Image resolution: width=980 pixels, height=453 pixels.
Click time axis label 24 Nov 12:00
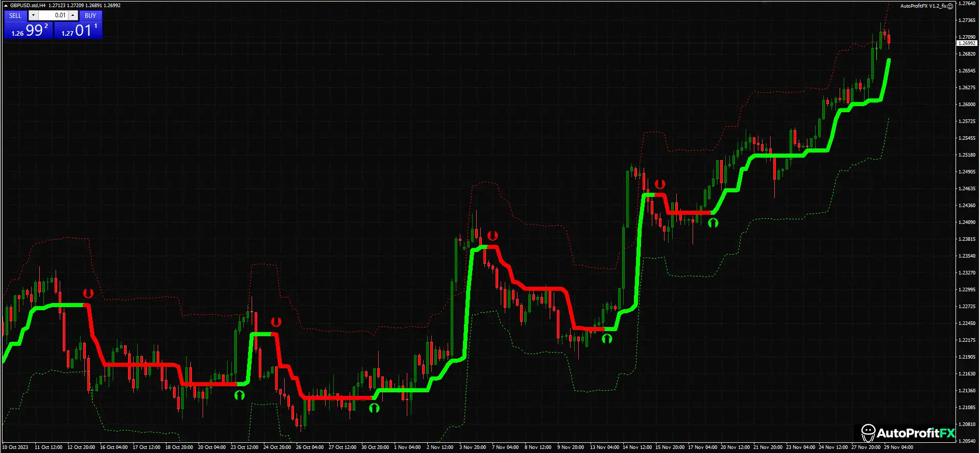point(833,447)
